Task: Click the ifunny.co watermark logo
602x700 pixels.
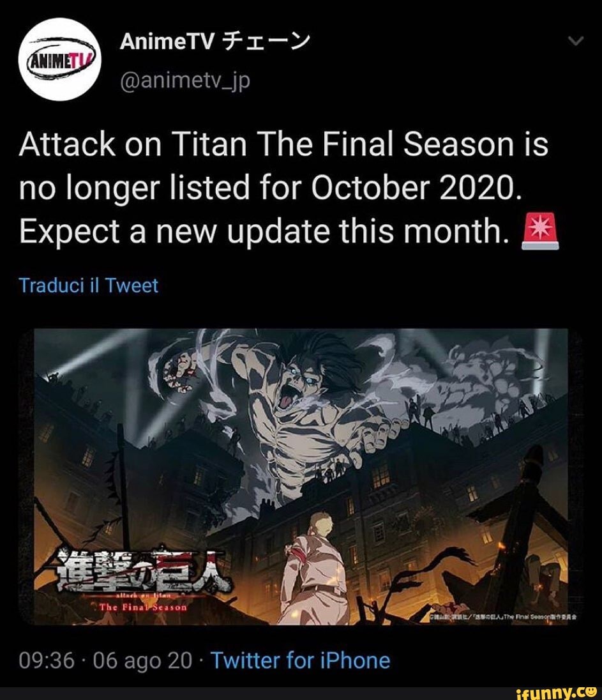Action: coord(556,692)
